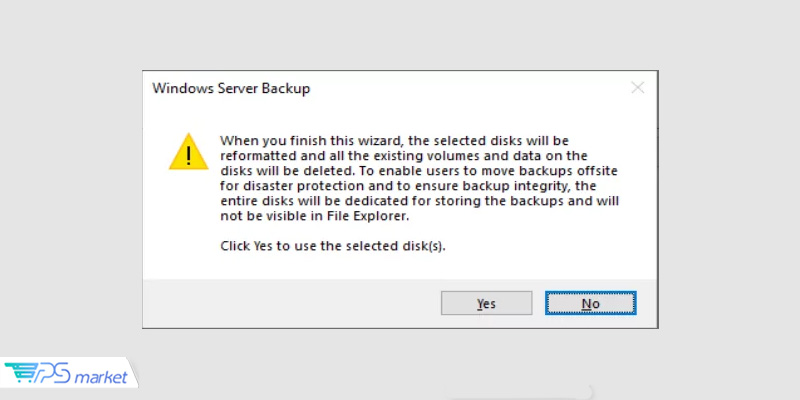The image size is (800, 400).
Task: Click the yellow warning triangle icon
Action: click(189, 152)
